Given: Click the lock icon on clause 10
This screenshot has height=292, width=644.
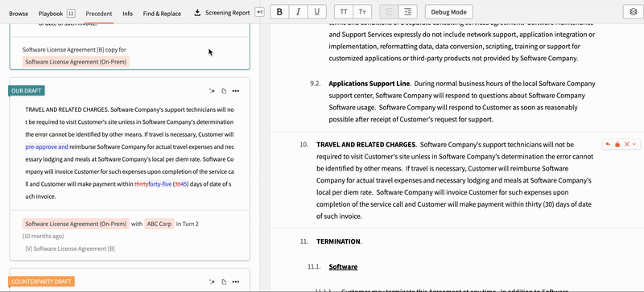Looking at the screenshot, I should pos(617,144).
